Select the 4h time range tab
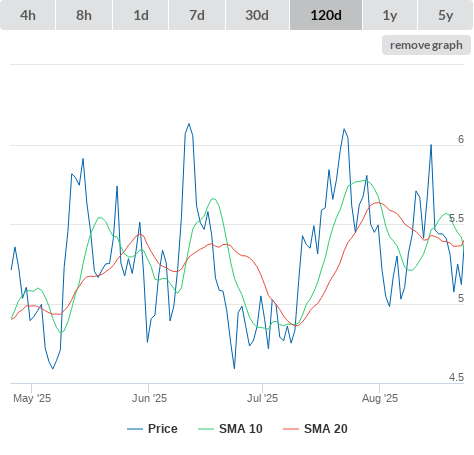Screen dimensions: 474x455 pos(28,15)
